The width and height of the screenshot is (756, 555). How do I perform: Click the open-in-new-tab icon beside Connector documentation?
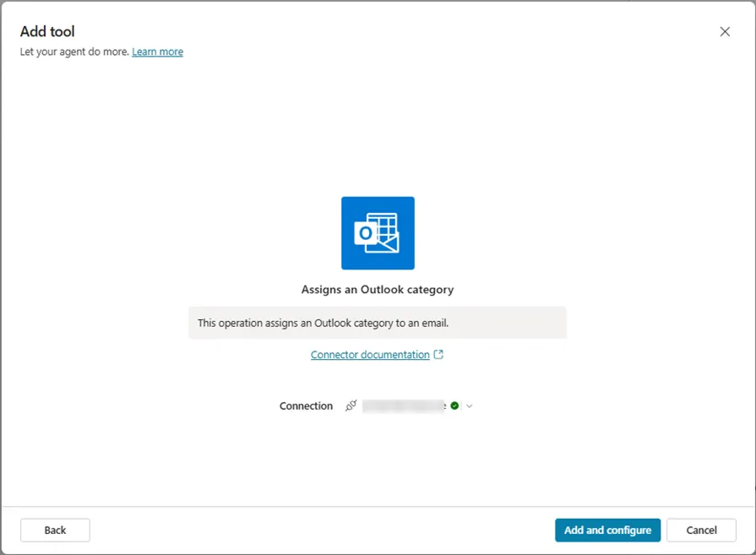point(438,355)
